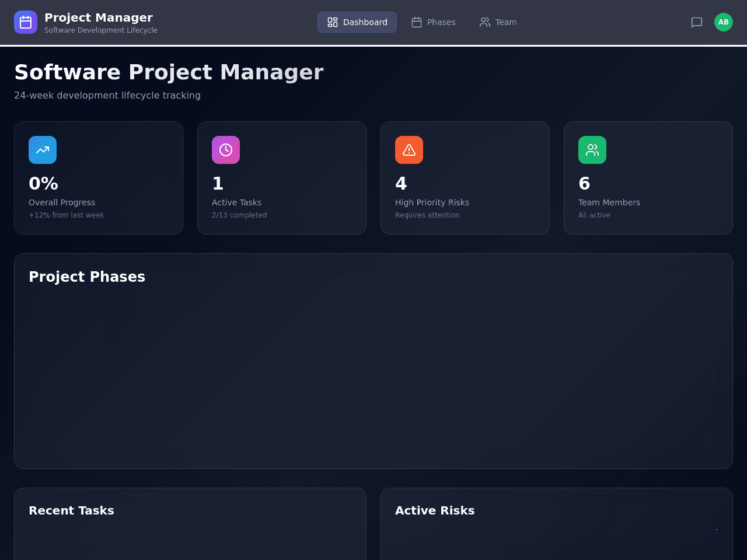Click the Project Phases heading

coord(87,277)
